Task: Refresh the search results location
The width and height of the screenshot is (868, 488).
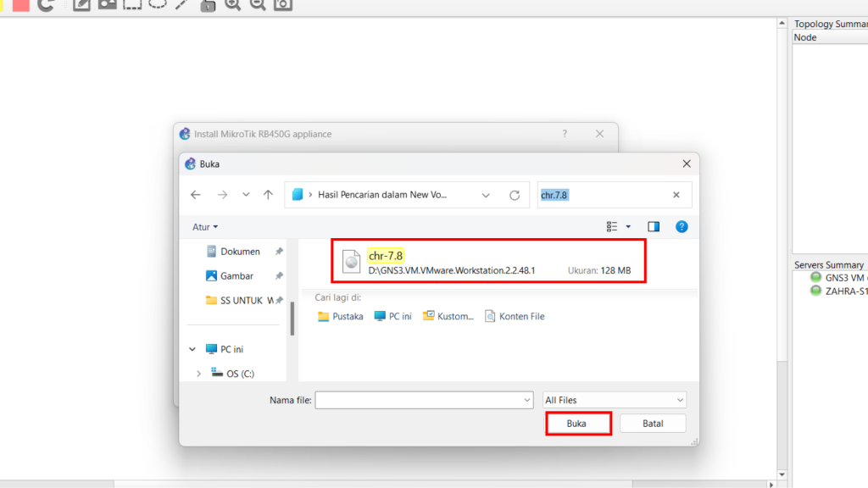Action: coord(514,195)
